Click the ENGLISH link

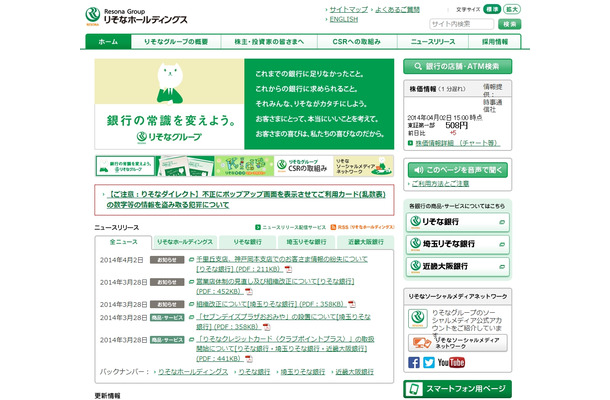click(x=344, y=19)
